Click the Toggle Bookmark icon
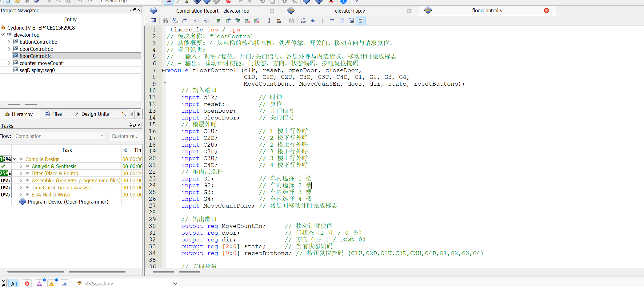 point(219,21)
